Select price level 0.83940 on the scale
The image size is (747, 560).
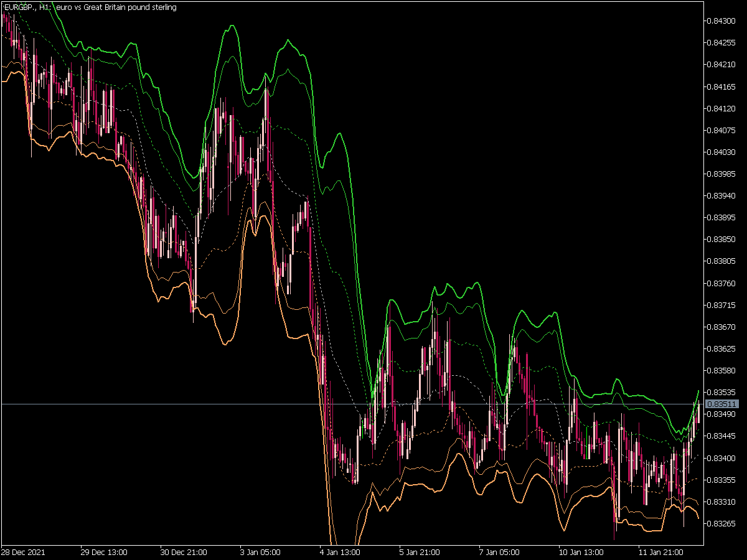coord(722,195)
